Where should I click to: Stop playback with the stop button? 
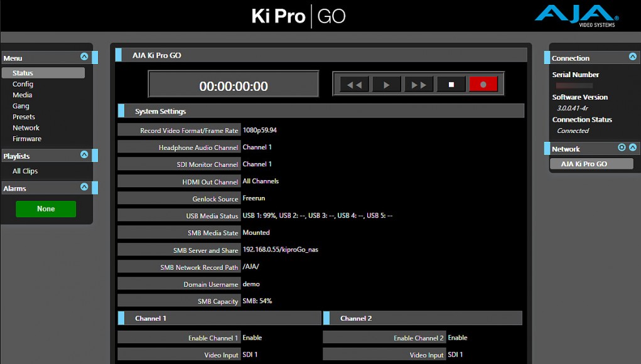point(451,85)
